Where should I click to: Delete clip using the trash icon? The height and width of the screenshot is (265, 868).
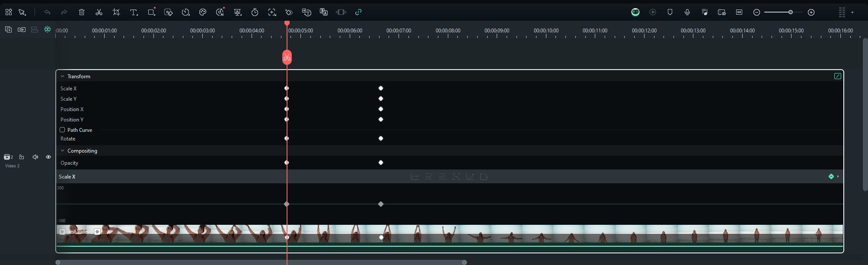(82, 12)
